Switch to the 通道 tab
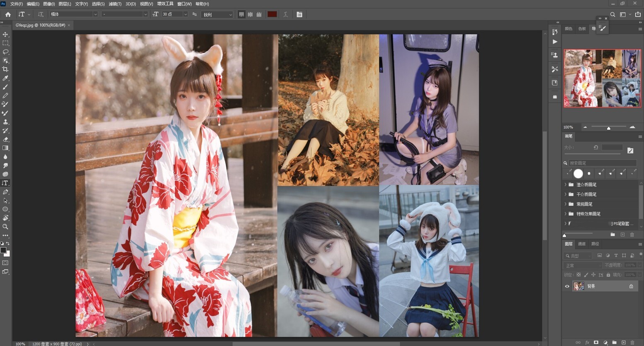 pos(582,244)
